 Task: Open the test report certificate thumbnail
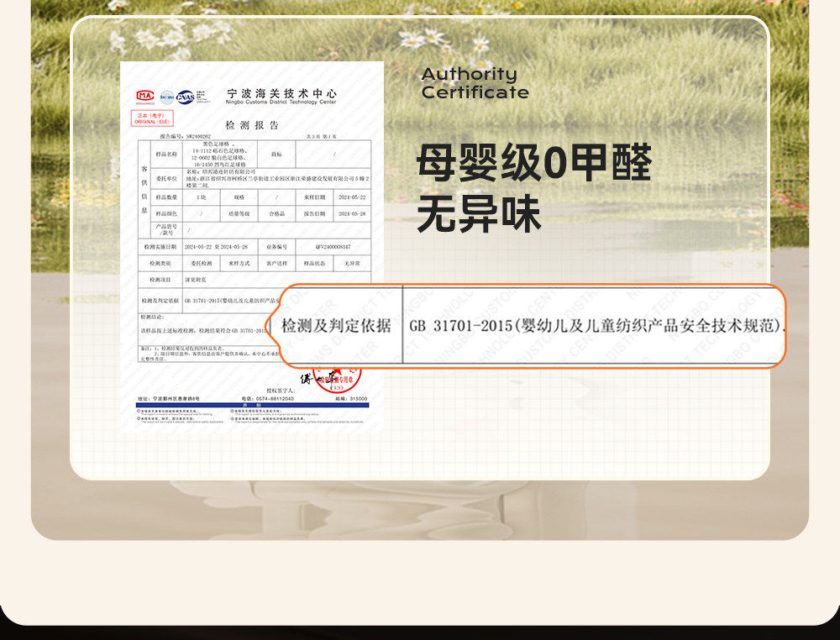click(x=252, y=246)
